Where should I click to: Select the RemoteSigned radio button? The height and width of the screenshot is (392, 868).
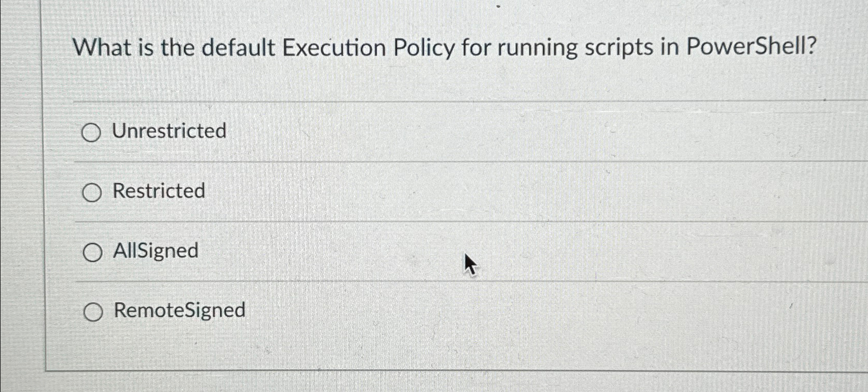(93, 311)
